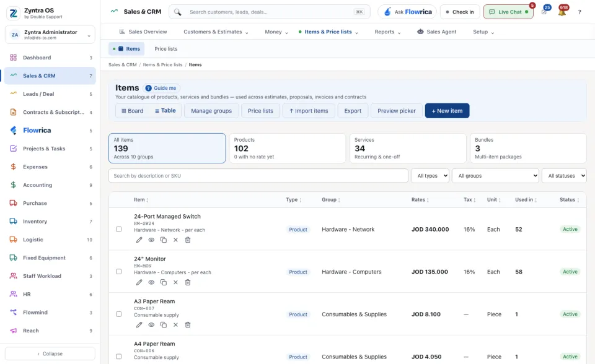This screenshot has height=364, width=595.
Task: Open the Sales Agent tab
Action: coord(437,32)
